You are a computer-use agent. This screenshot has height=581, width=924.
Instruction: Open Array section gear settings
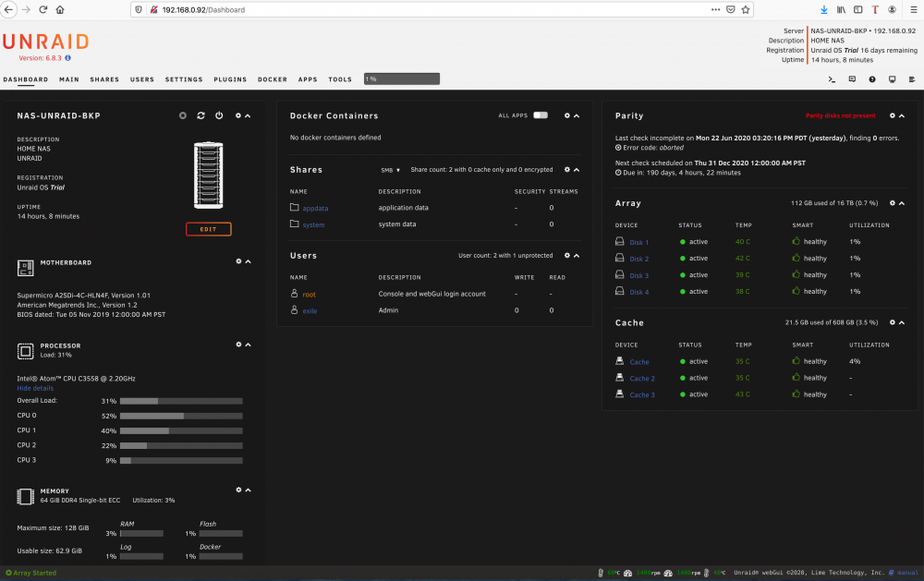click(893, 202)
